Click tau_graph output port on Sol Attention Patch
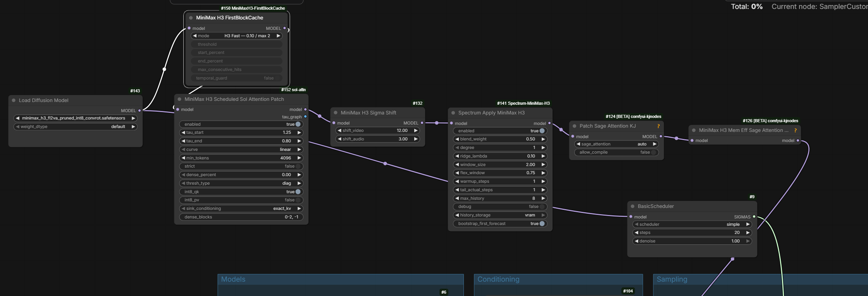 305,116
